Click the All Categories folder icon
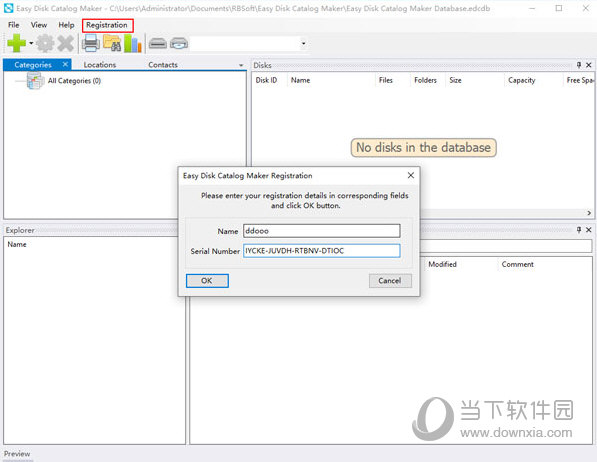The height and width of the screenshot is (462, 597). (35, 81)
